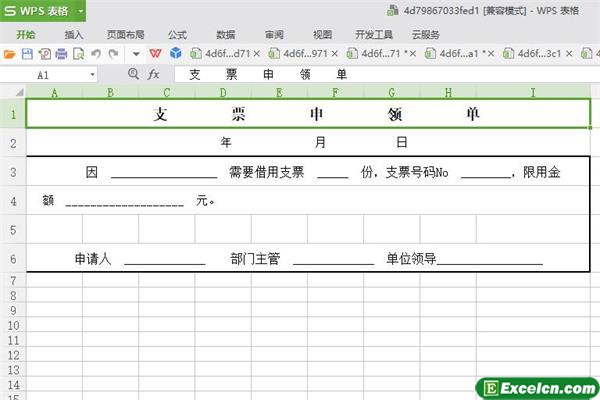Expand the quick access toolbar dropdown arrow
The width and height of the screenshot is (600, 400).
[x=136, y=54]
